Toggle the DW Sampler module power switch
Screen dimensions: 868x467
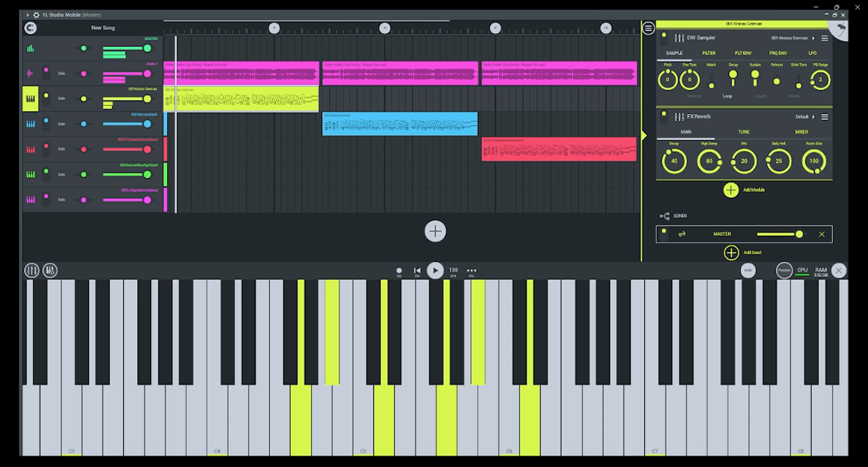point(664,37)
